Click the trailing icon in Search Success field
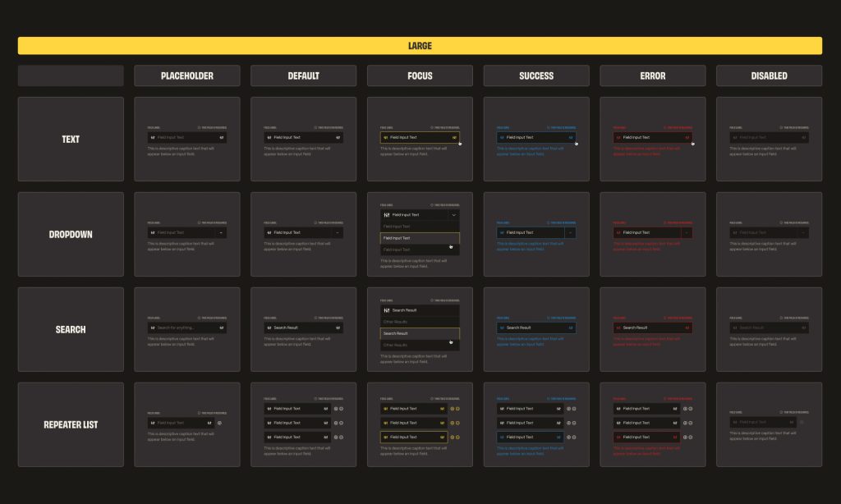The image size is (841, 504). tap(571, 328)
